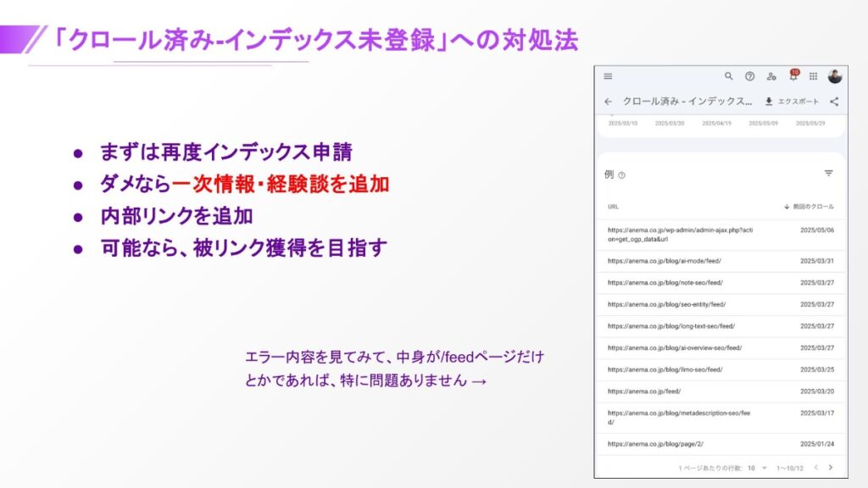
Task: Select the admin-ajax.php URL row
Action: pos(678,234)
